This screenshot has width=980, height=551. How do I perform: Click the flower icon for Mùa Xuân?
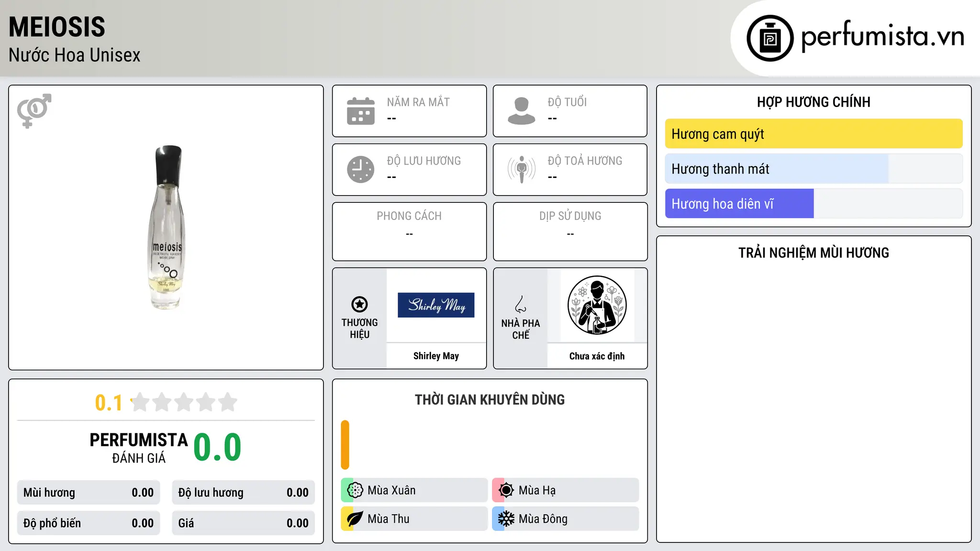coord(355,490)
